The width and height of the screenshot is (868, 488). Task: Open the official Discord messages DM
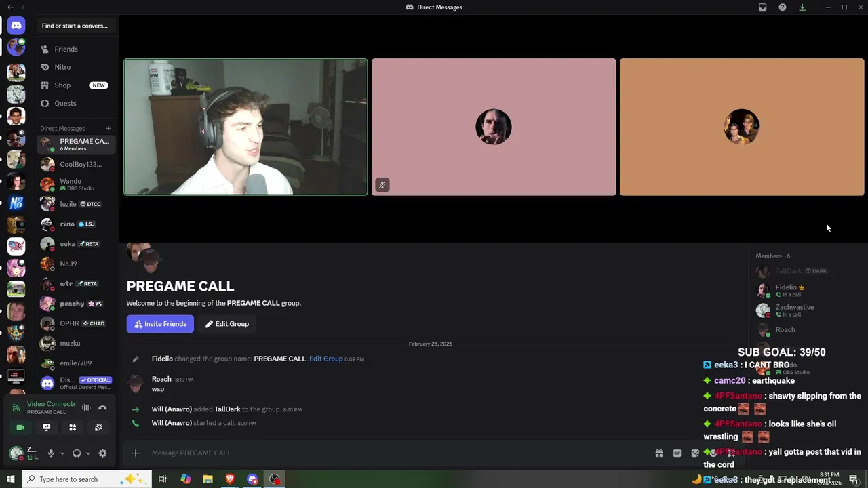(x=77, y=383)
